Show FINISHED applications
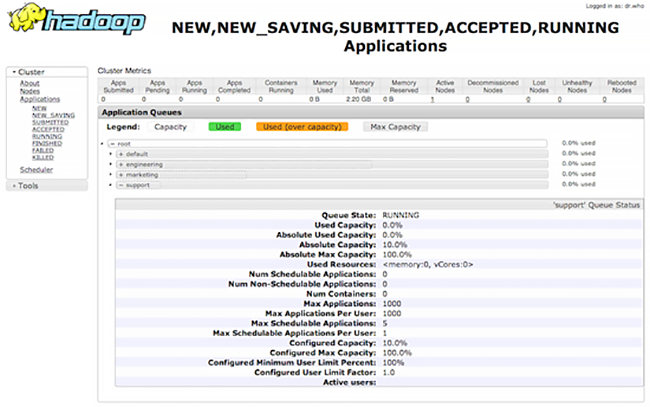 tap(47, 143)
